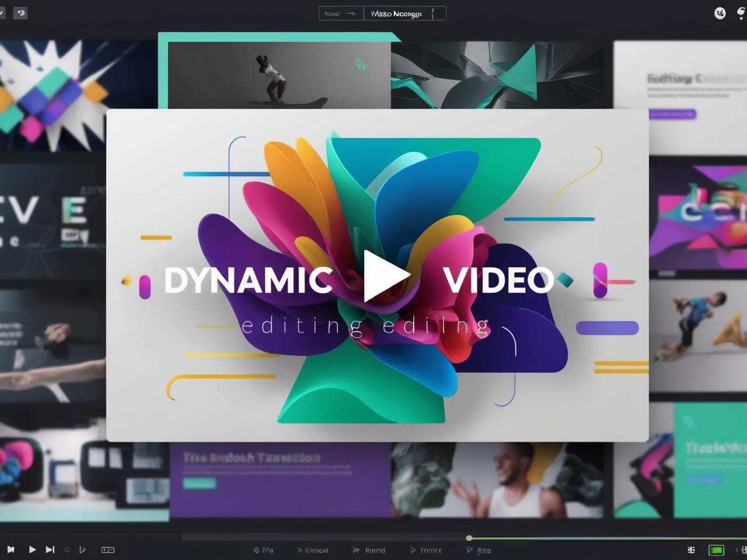The height and width of the screenshot is (560, 747).
Task: Toggle the green highlighted button at bottom right
Action: (716, 549)
